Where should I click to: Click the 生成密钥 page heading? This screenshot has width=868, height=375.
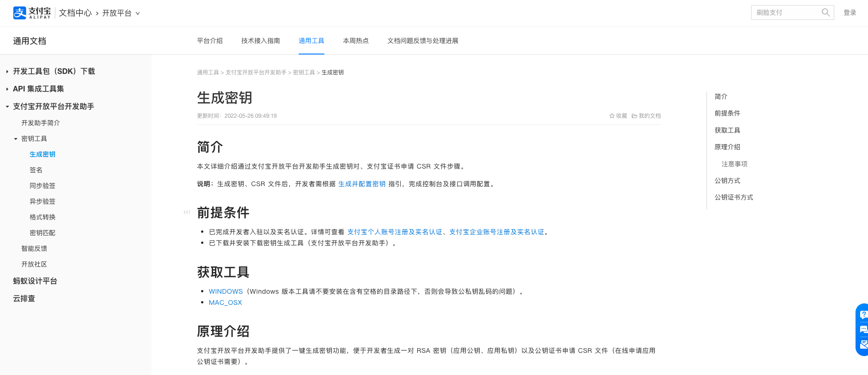pos(225,97)
